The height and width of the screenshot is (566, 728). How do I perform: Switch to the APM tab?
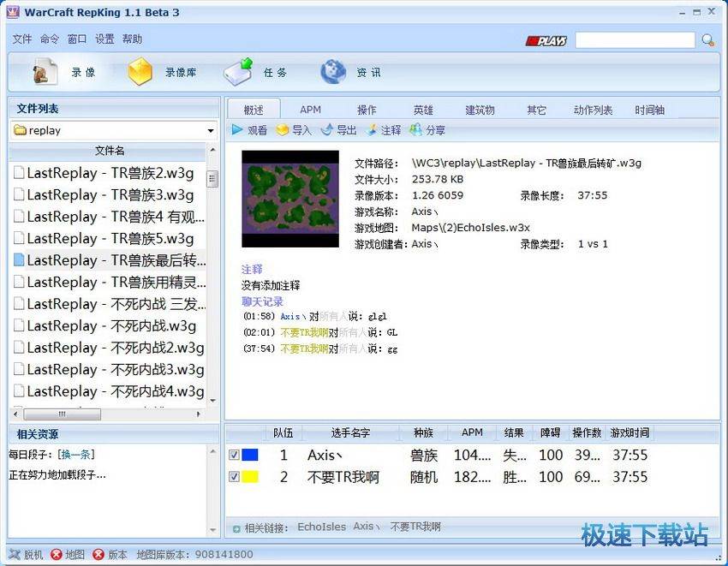tap(310, 110)
